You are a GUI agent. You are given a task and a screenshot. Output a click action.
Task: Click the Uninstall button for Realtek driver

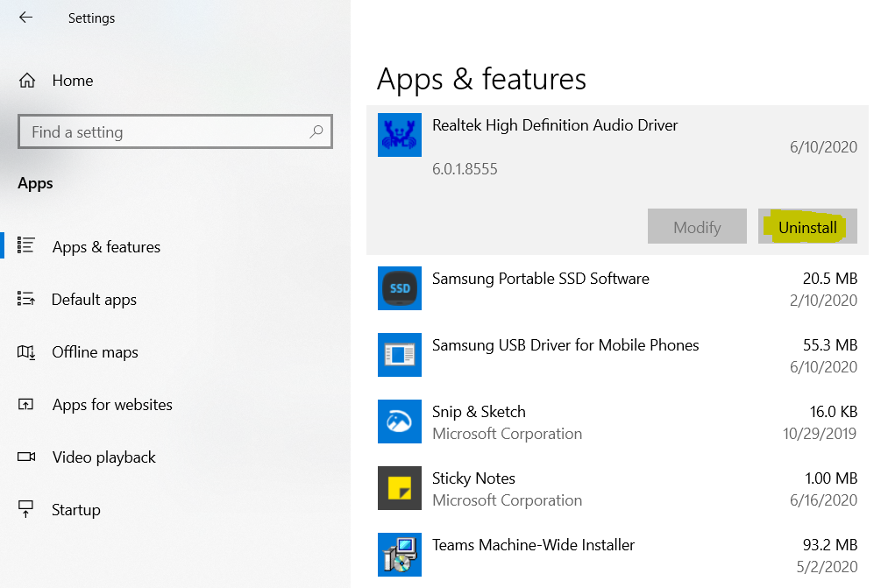[807, 226]
